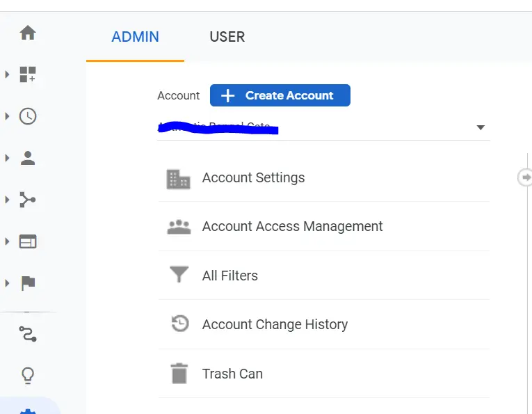View Account Change History
The height and width of the screenshot is (414, 532).
tap(275, 325)
